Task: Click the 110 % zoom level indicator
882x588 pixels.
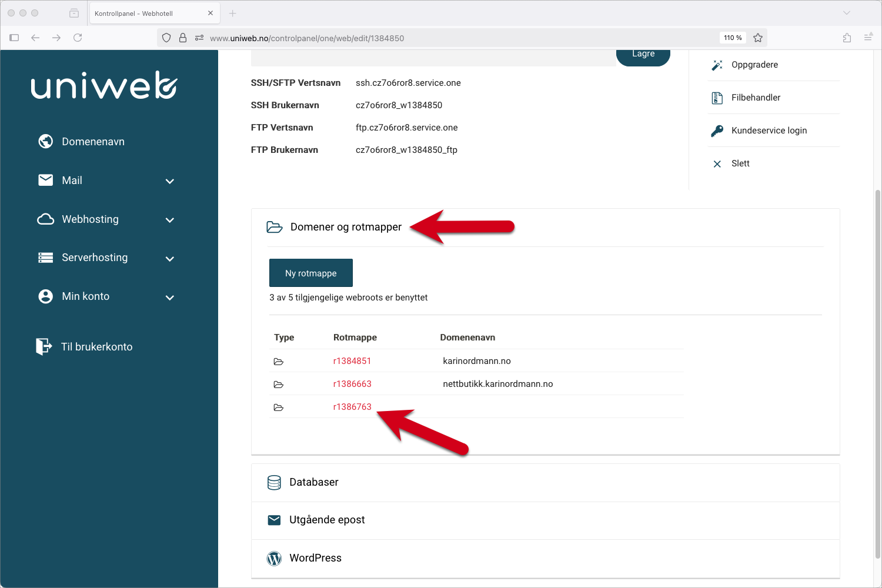Action: (733, 38)
